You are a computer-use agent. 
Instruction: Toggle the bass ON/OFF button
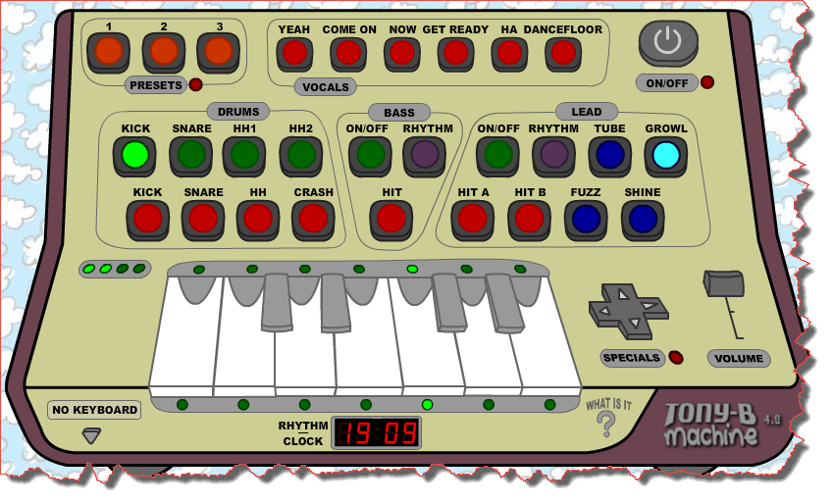coord(369,154)
